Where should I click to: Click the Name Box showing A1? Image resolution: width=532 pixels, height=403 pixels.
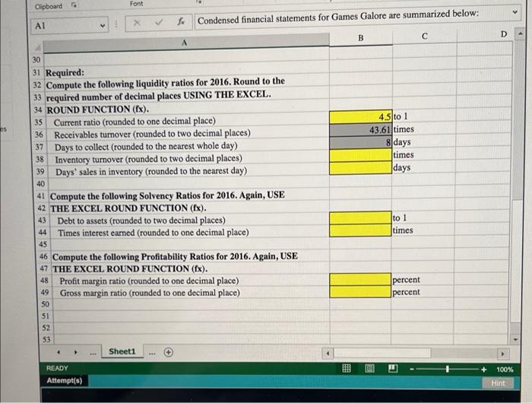tap(71, 25)
